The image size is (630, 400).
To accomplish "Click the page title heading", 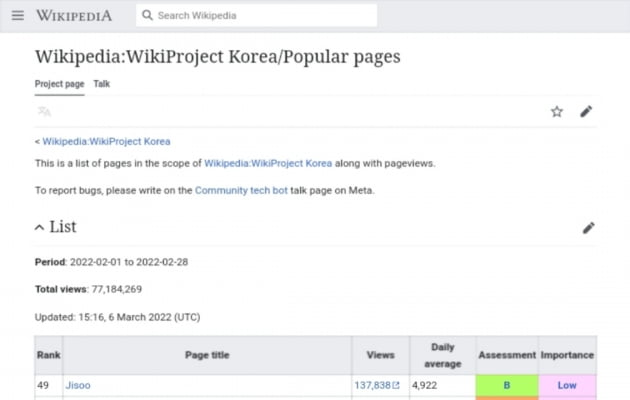I will point(218,56).
